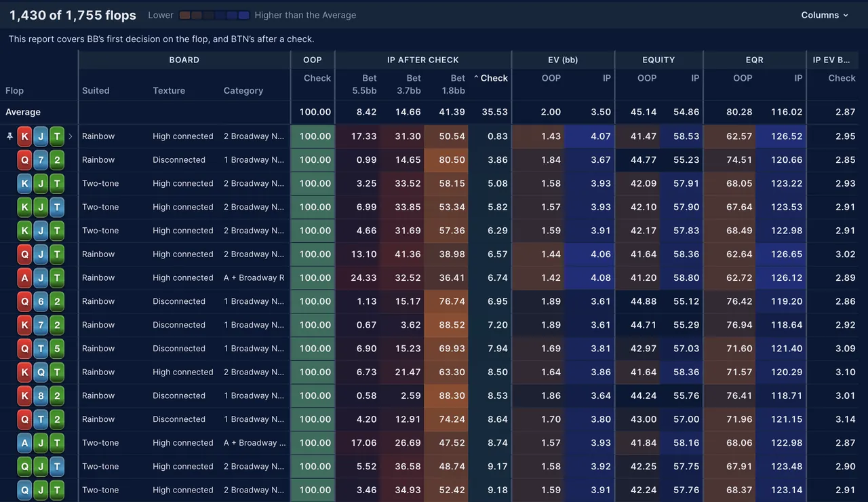Screen dimensions: 868x502
Task: Sort by the Category column header
Action: (x=243, y=91)
